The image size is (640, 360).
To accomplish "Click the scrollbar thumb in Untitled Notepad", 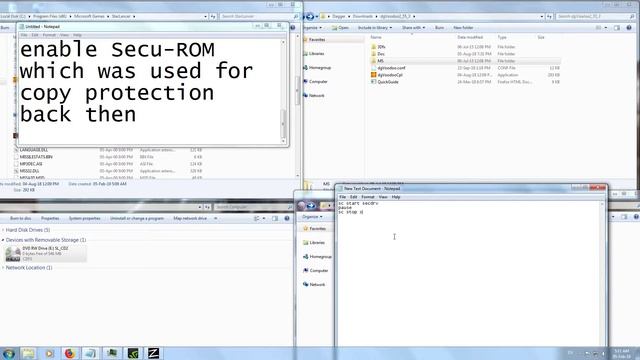I will (283, 124).
